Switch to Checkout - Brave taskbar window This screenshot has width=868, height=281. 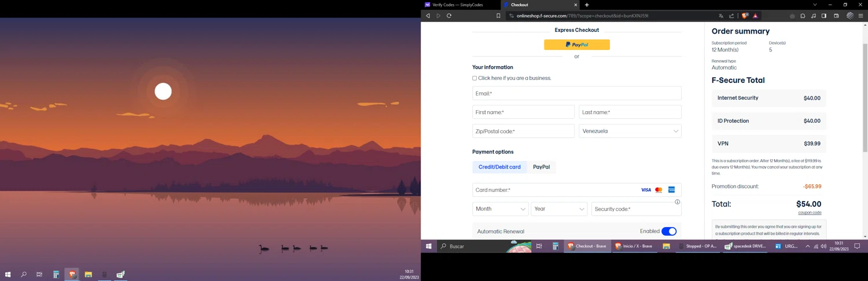[x=587, y=246]
